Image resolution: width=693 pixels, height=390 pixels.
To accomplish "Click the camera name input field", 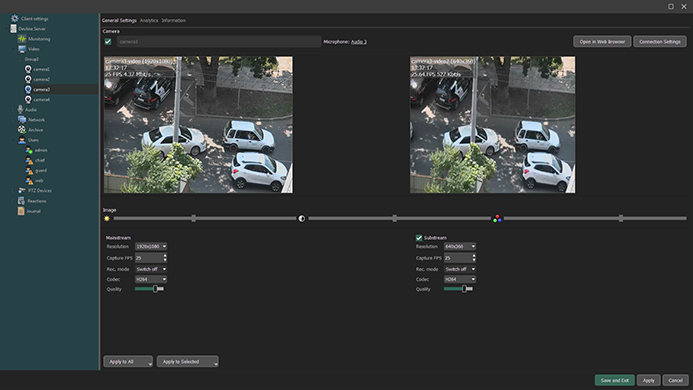I will [219, 42].
